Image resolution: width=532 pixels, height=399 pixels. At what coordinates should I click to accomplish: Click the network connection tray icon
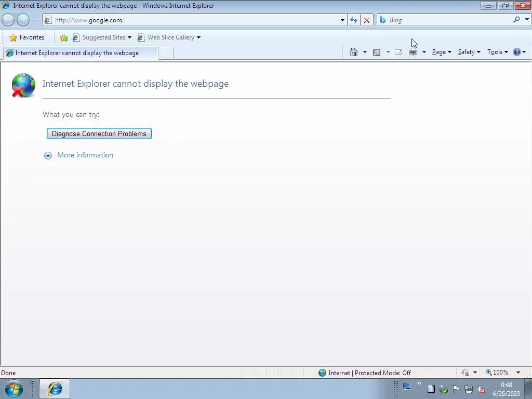[x=469, y=390]
